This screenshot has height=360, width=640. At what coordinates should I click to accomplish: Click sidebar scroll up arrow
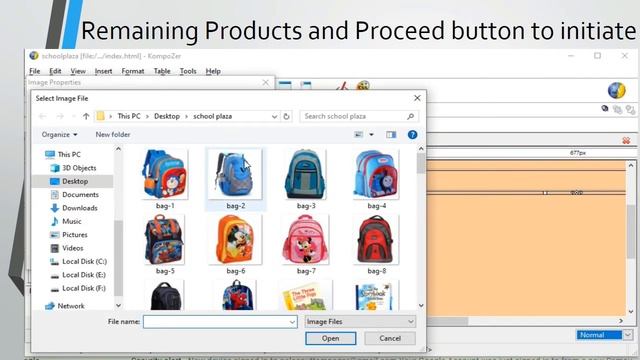(x=118, y=149)
